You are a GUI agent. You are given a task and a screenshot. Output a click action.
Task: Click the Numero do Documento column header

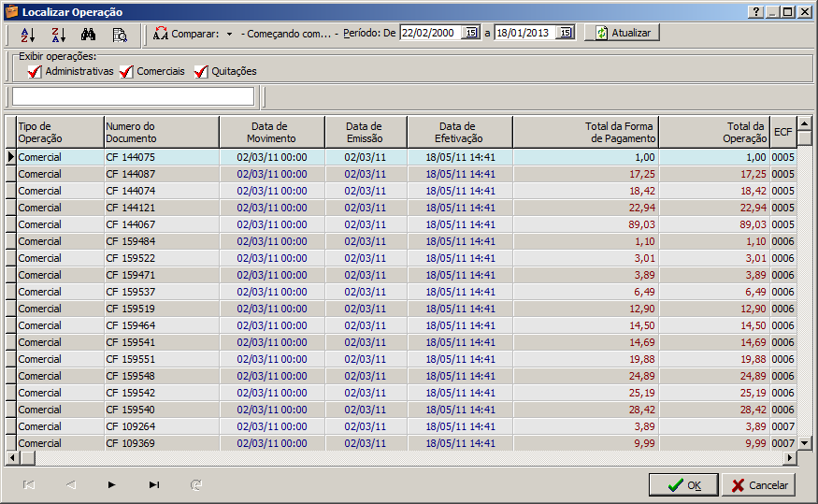[161, 132]
